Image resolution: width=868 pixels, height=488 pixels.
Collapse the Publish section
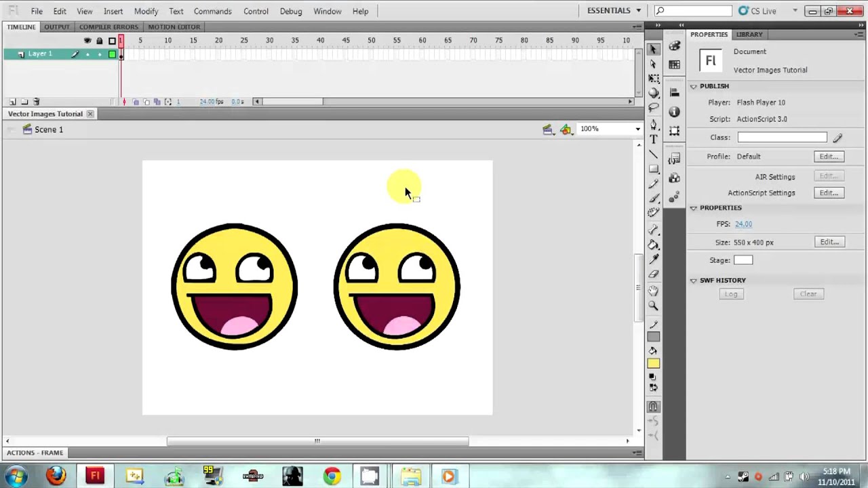pos(694,86)
